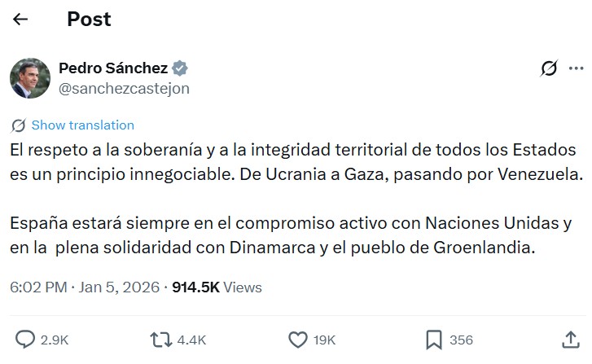This screenshot has width=592, height=364.
Task: Click the 4.4K reposts count
Action: click(x=190, y=340)
